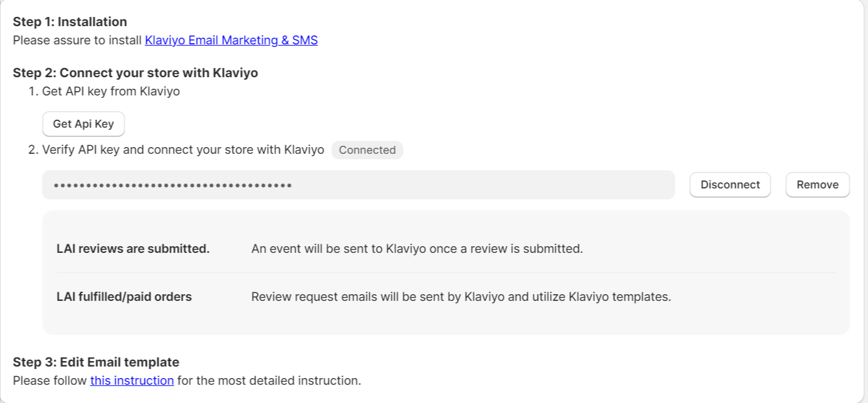This screenshot has height=403, width=868.
Task: Click the Connected status badge
Action: click(x=367, y=150)
